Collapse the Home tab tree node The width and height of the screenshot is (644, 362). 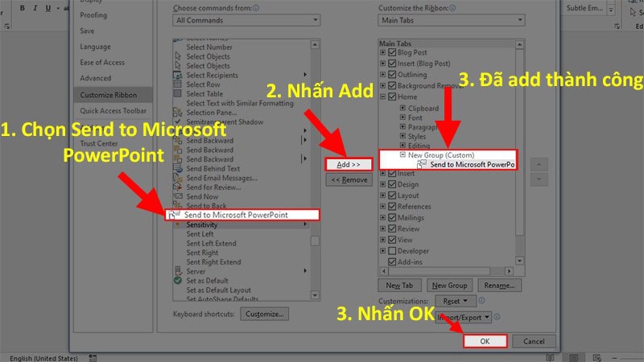(x=382, y=97)
